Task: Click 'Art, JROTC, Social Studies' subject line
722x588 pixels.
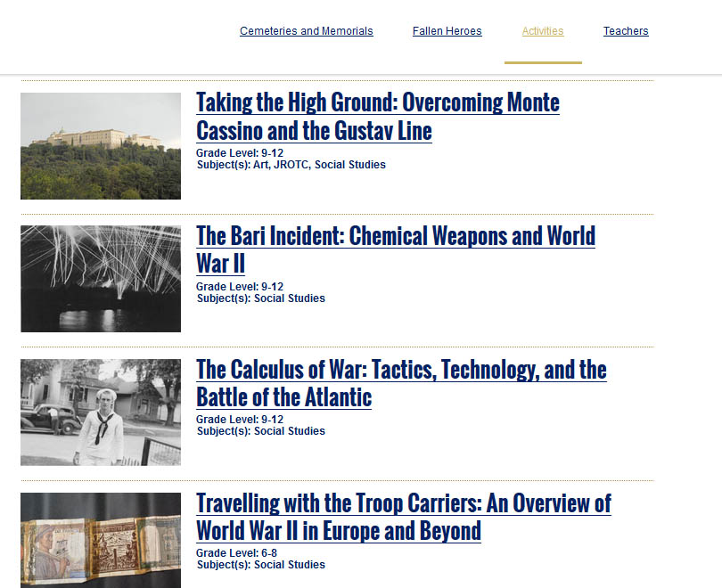Action: [x=291, y=165]
